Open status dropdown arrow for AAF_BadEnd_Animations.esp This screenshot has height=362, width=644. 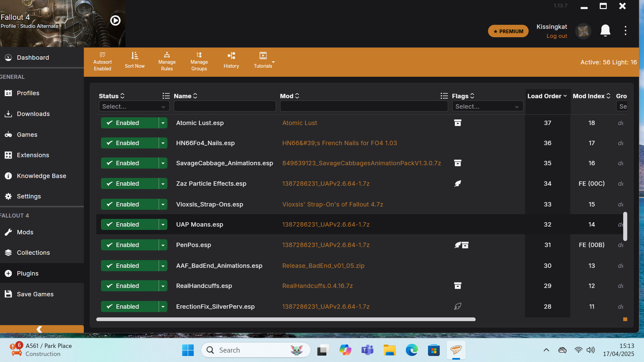(163, 266)
